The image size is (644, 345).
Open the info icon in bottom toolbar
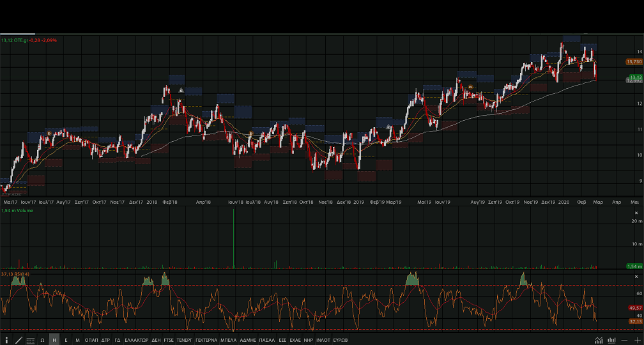pos(7,340)
